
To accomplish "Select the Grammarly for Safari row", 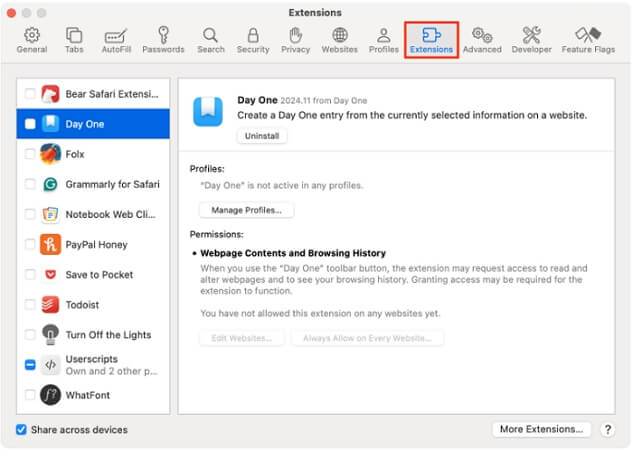I will pos(93,184).
